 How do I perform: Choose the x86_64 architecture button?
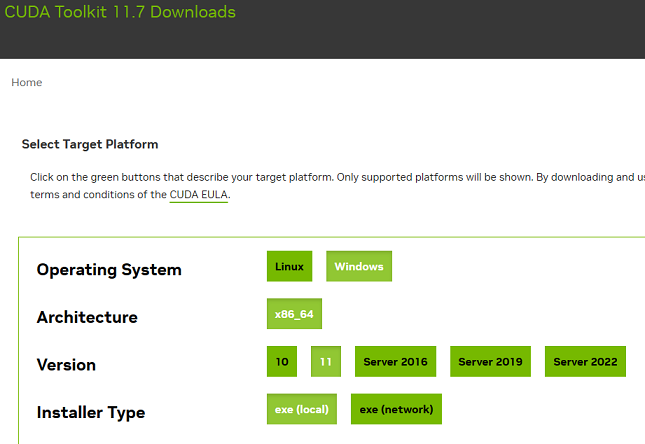tap(294, 314)
